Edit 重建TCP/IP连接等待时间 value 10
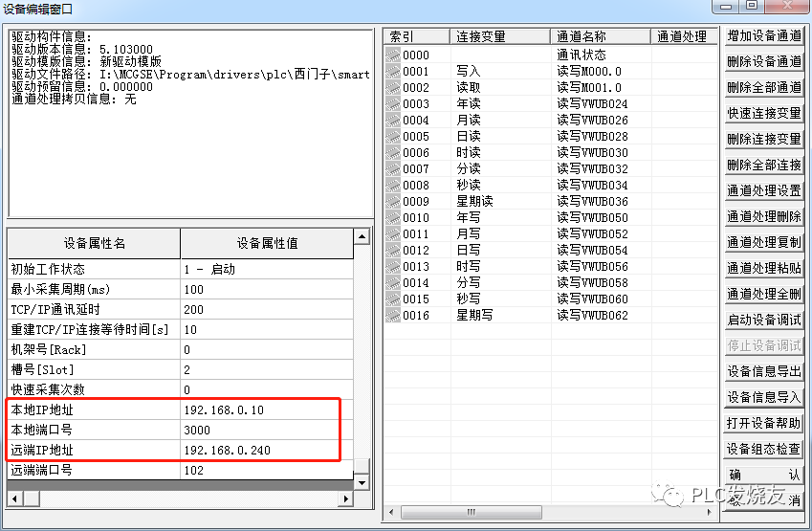Image resolution: width=812 pixels, height=531 pixels. coord(267,329)
